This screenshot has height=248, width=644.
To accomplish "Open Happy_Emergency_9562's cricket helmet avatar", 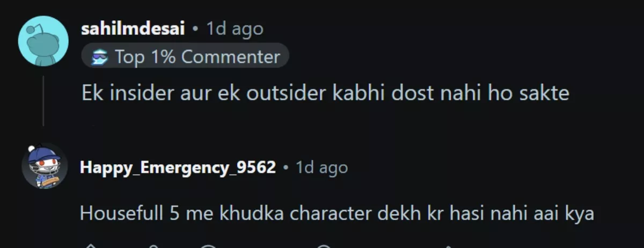I will point(44,166).
